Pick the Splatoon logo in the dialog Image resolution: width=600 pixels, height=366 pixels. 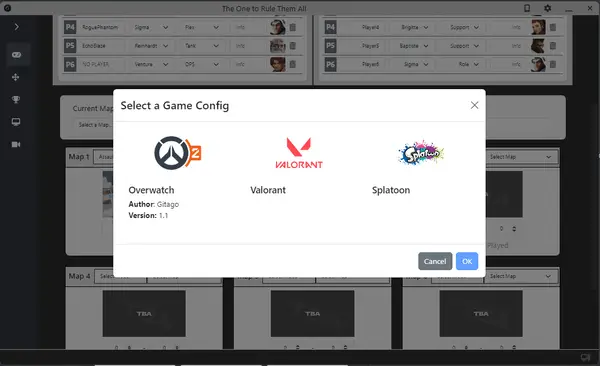[421, 152]
